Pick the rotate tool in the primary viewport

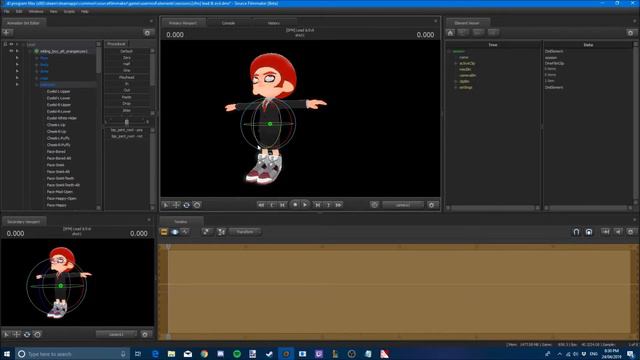click(187, 205)
